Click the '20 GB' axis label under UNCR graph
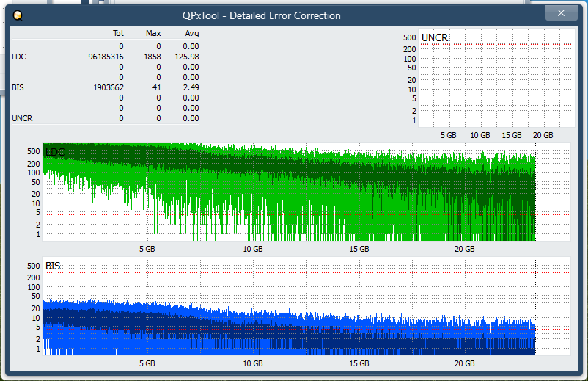This screenshot has width=588, height=381. click(543, 135)
